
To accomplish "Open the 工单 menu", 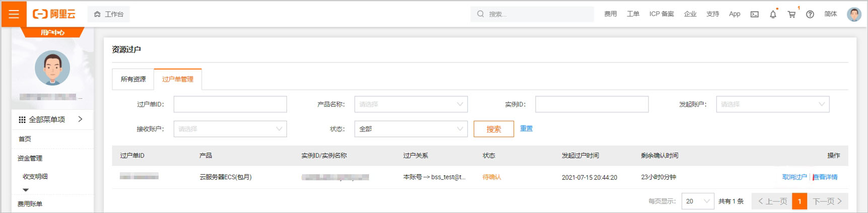I will click(633, 14).
